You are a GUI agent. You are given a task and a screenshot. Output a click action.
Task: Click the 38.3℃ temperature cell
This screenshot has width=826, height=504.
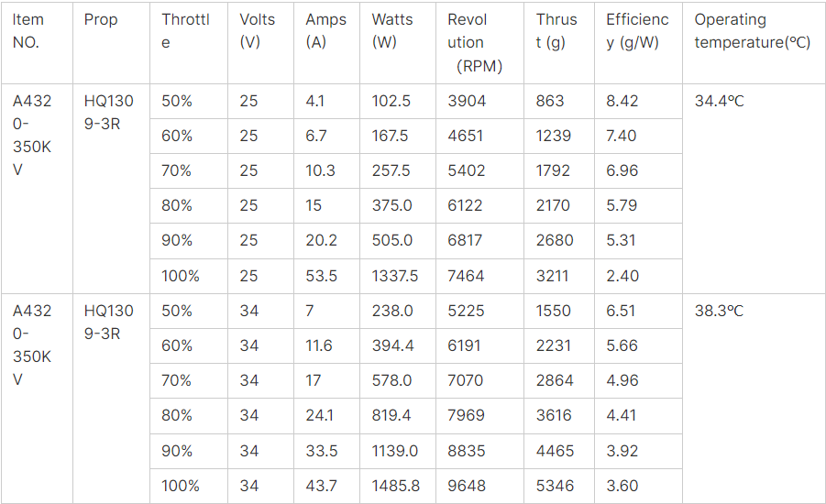[720, 311]
